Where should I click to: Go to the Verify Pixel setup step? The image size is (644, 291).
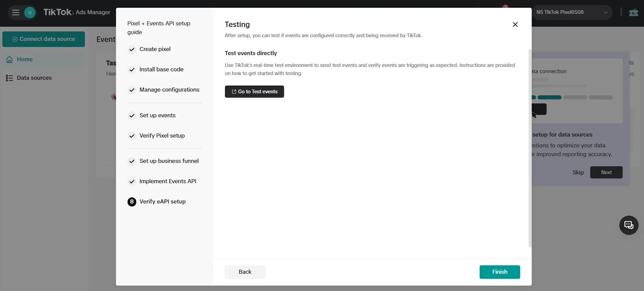point(162,136)
